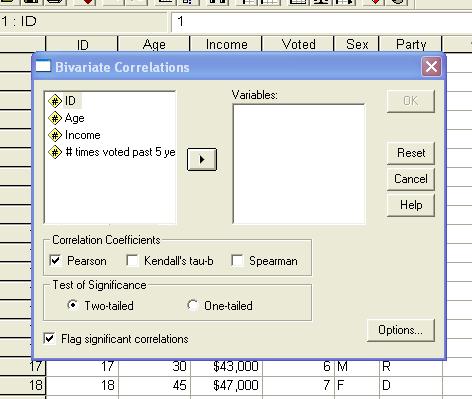
Task: Click the Age cell showing 30
Action: coord(154,367)
